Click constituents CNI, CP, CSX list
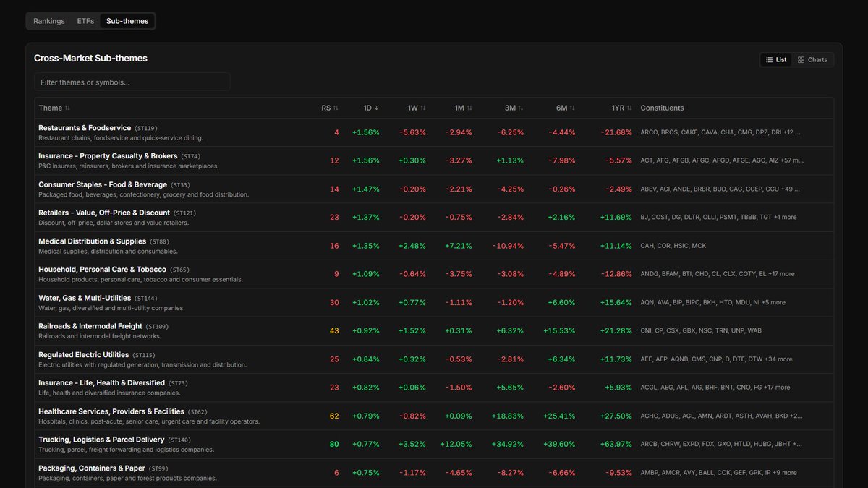This screenshot has height=488, width=868. tap(701, 330)
